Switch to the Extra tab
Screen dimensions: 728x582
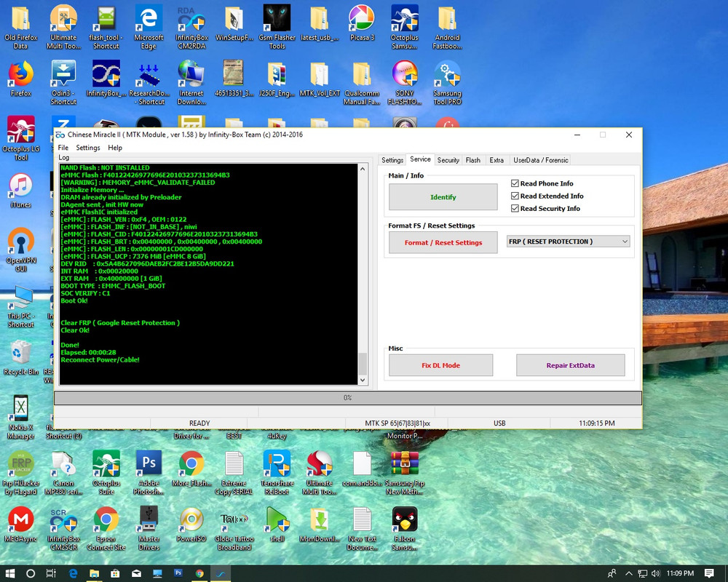(496, 160)
